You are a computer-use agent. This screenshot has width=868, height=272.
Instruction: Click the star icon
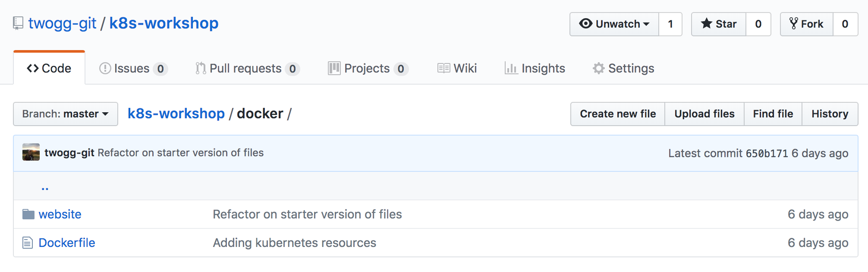pyautogui.click(x=706, y=23)
